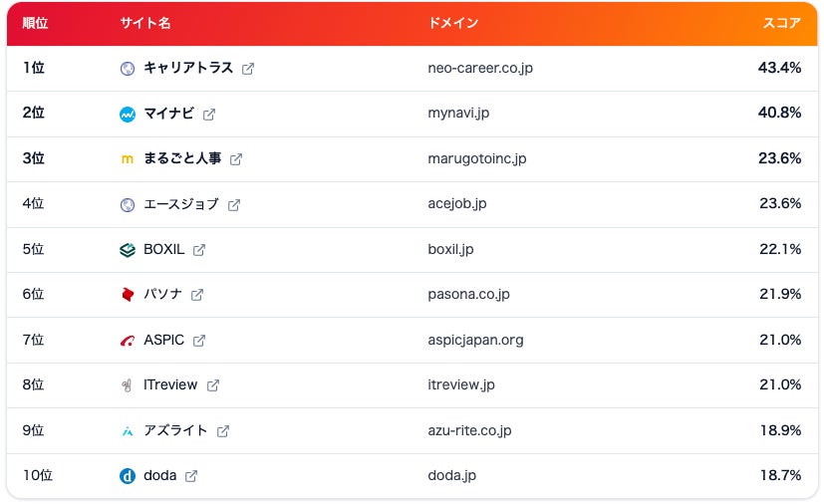
Task: Open external link icon beside ASPIC
Action: (x=199, y=341)
